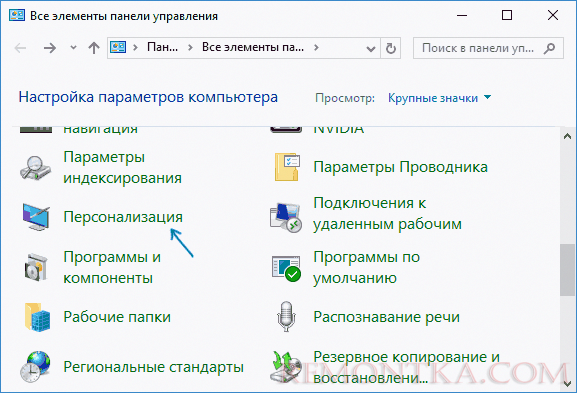Open Рабочие папки

117,317
